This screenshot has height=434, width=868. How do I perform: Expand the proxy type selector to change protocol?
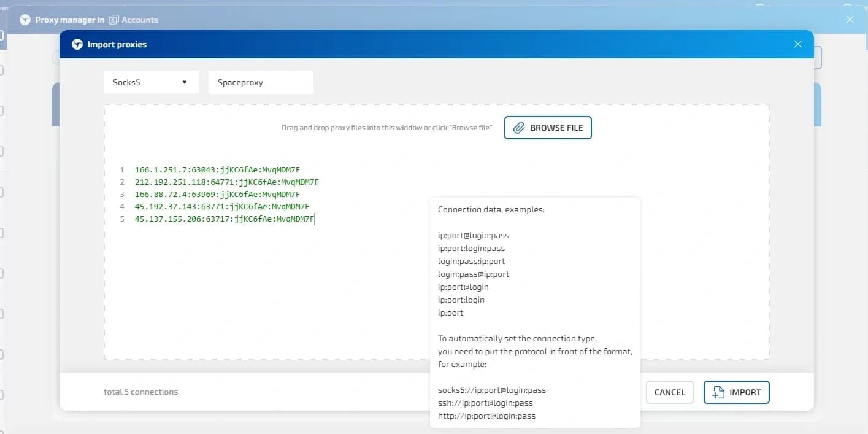(151, 82)
